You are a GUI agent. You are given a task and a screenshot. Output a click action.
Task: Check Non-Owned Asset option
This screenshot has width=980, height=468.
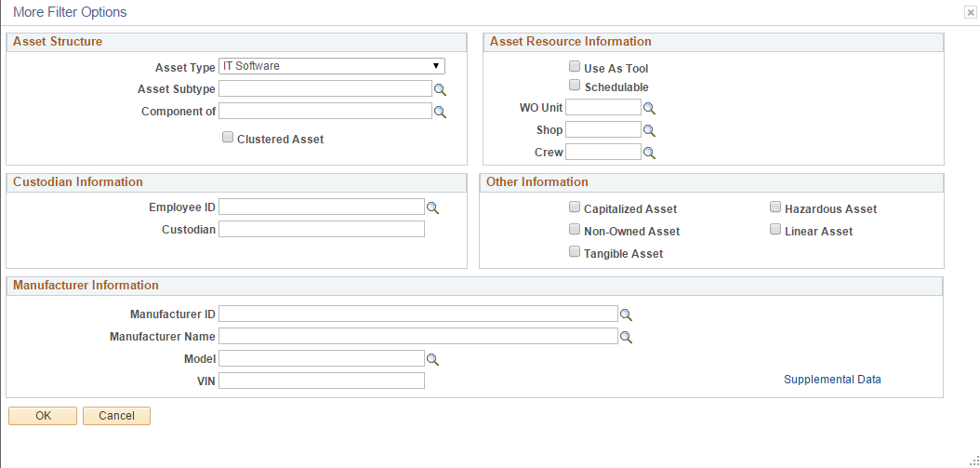point(575,229)
